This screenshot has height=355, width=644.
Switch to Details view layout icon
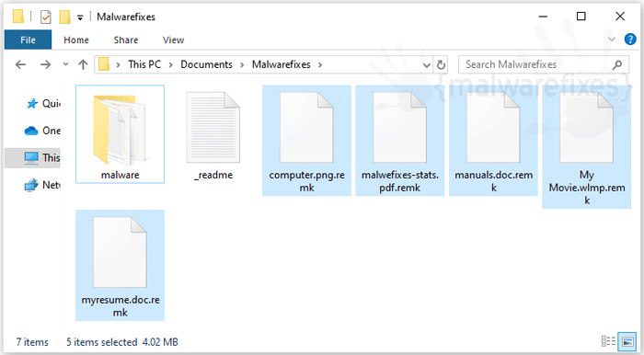[608, 341]
